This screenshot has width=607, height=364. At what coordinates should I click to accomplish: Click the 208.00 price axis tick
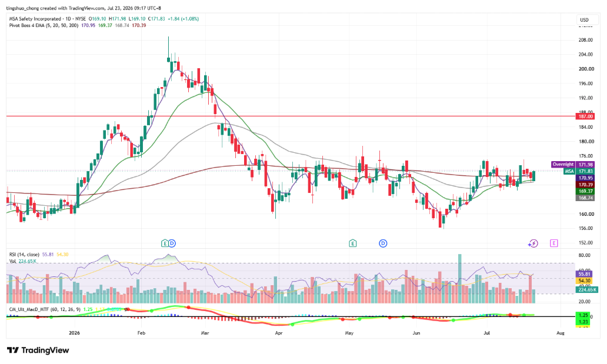pos(585,40)
